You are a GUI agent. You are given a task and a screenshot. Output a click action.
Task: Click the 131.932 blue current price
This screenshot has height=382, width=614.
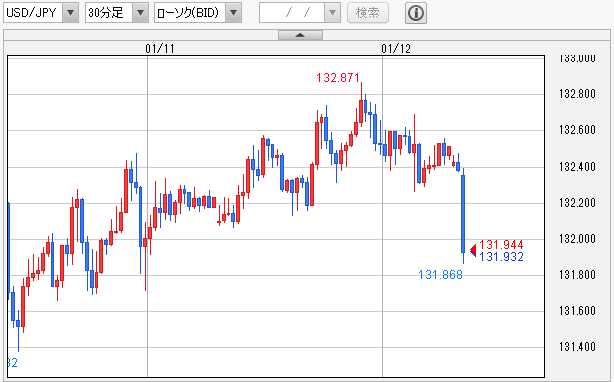[x=501, y=257]
